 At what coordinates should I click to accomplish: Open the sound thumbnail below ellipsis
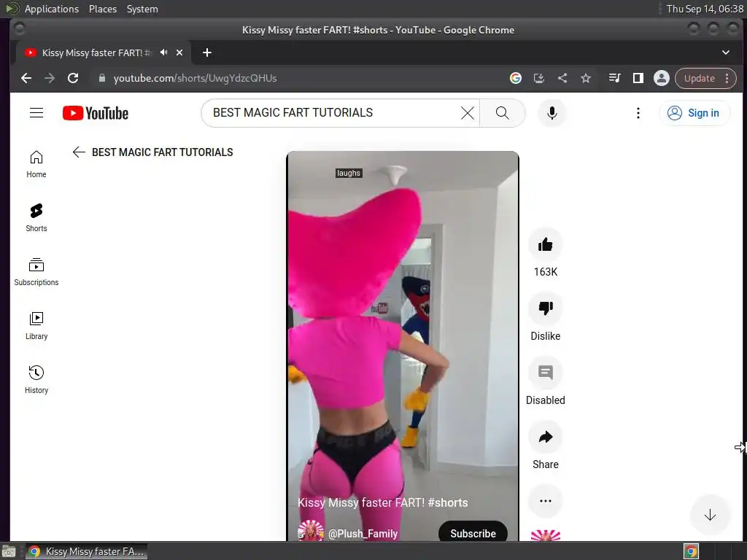pos(546,535)
